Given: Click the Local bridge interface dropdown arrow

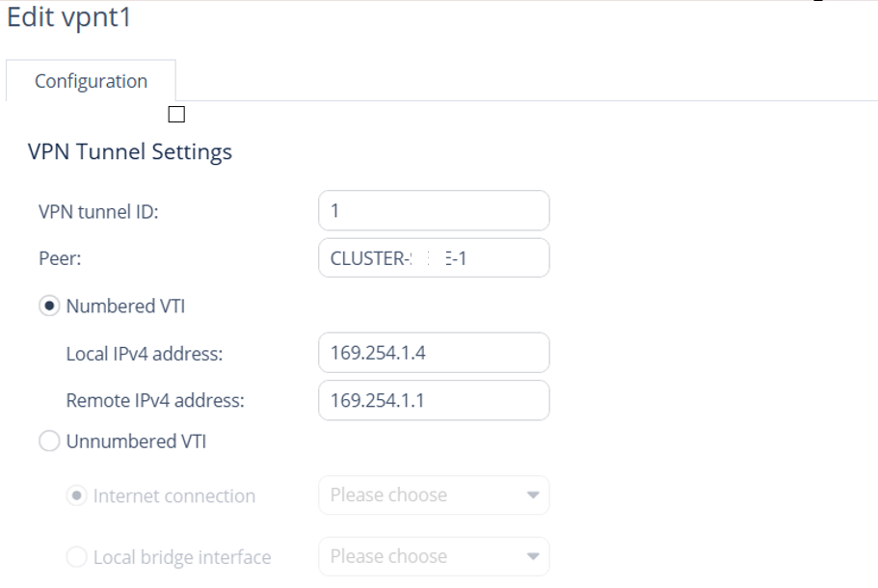Looking at the screenshot, I should click(533, 557).
